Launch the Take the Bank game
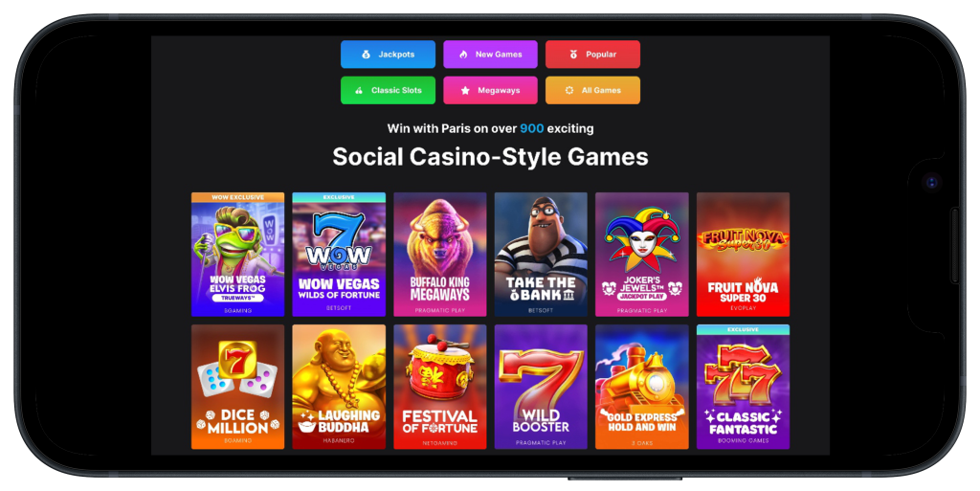This screenshot has width=980, height=491. pos(541,255)
